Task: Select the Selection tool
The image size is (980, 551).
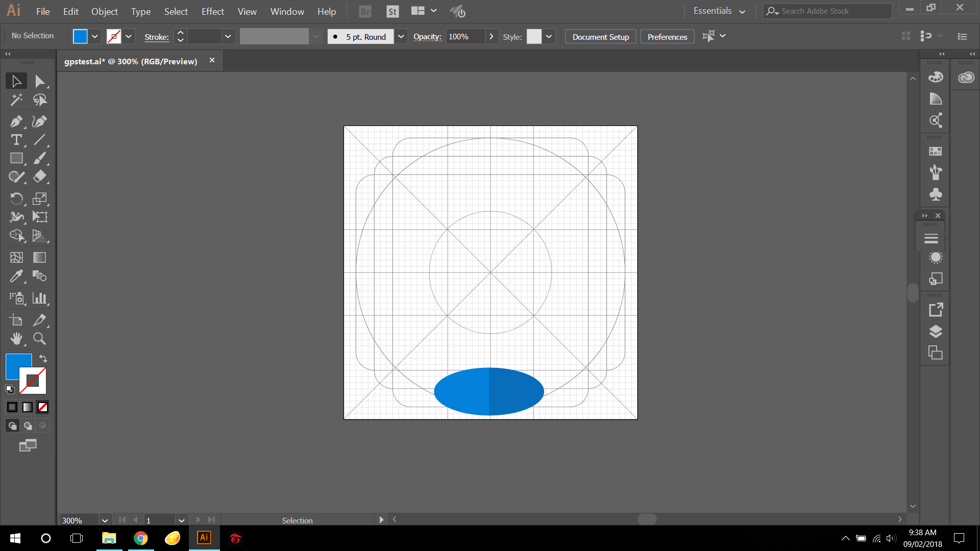Action: [x=16, y=81]
